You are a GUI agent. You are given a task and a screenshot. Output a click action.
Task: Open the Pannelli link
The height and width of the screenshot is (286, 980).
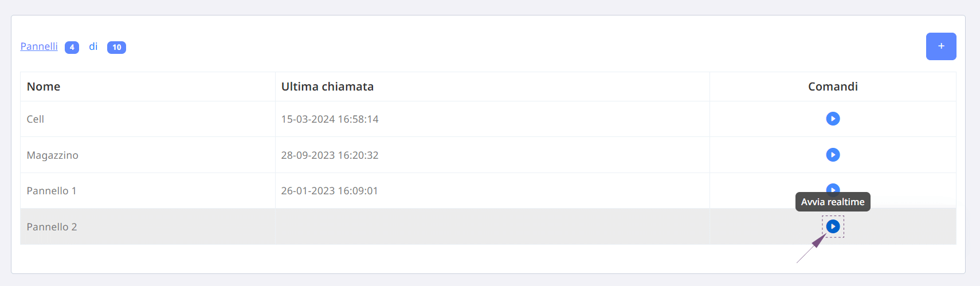[x=39, y=46]
